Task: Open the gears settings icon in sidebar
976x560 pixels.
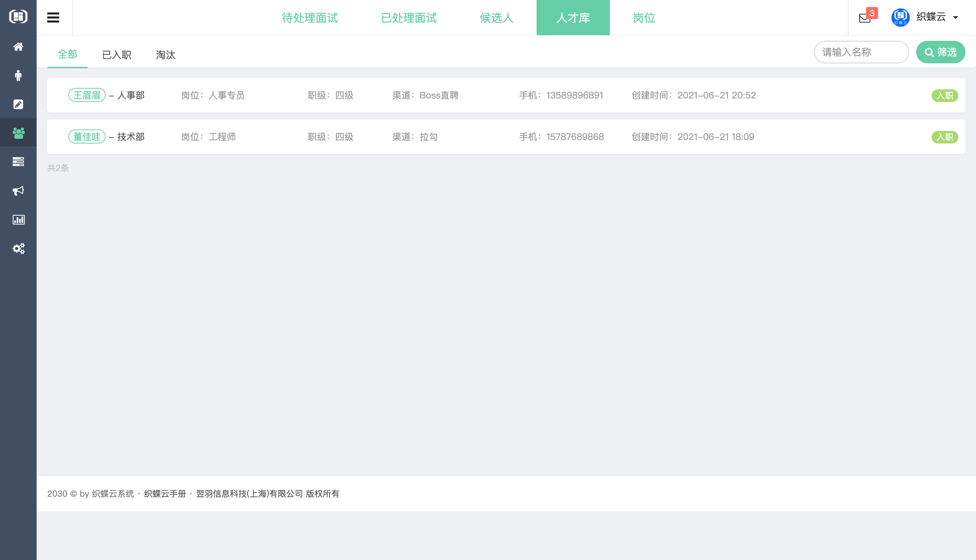Action: pyautogui.click(x=18, y=248)
